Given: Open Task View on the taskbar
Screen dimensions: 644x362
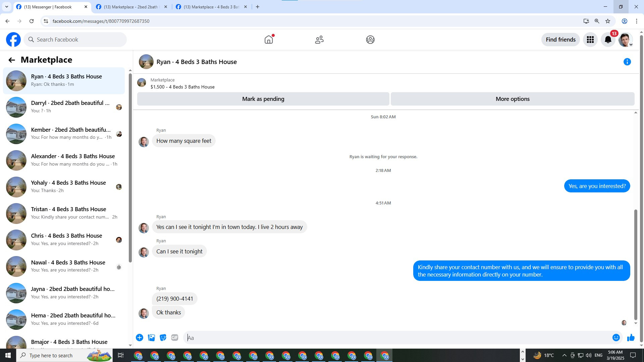Looking at the screenshot, I should click(121, 355).
